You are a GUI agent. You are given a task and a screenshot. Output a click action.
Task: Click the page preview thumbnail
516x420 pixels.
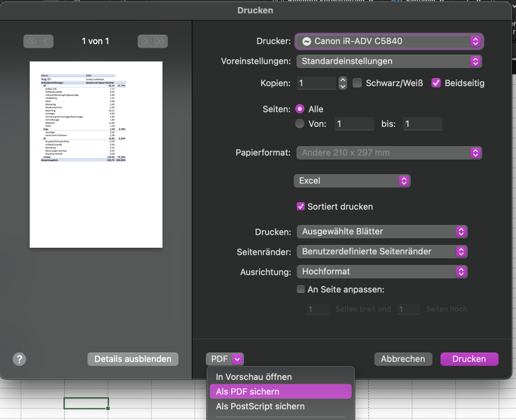click(96, 154)
